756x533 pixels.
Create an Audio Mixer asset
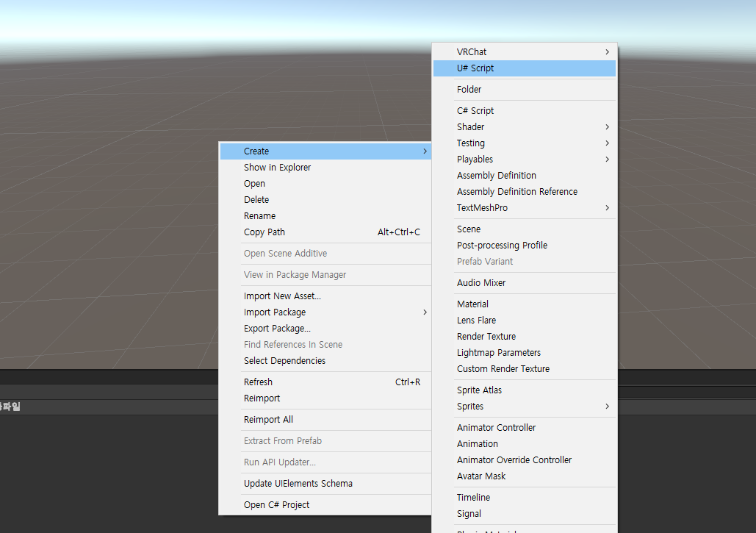coord(525,282)
